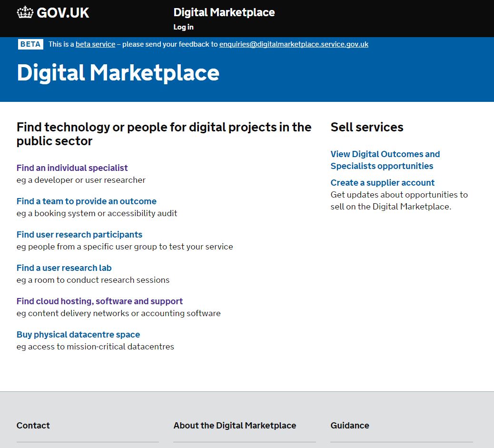This screenshot has width=494, height=448.
Task: Click text 'eg a room to conduct research sessions'
Action: coord(93,280)
